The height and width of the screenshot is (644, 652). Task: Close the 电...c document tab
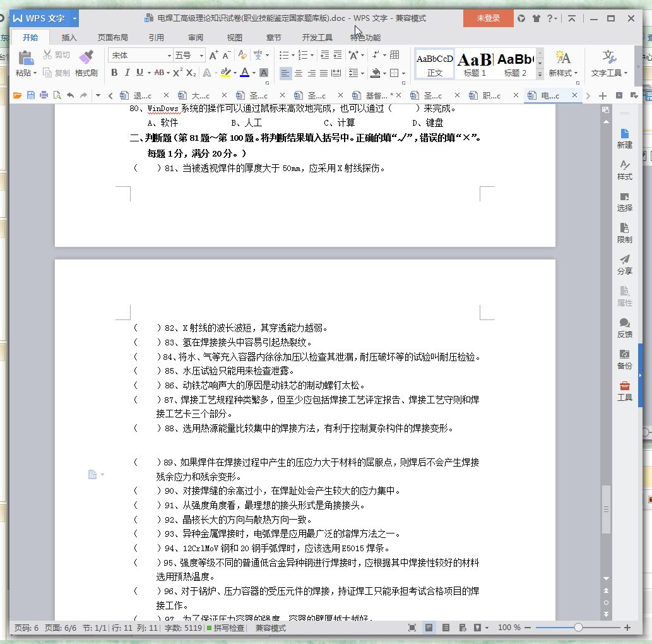pos(574,95)
